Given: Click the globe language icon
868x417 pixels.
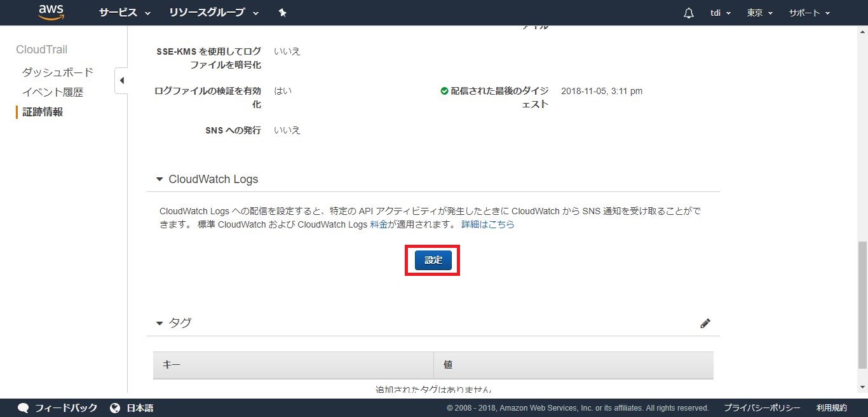Looking at the screenshot, I should click(x=115, y=408).
